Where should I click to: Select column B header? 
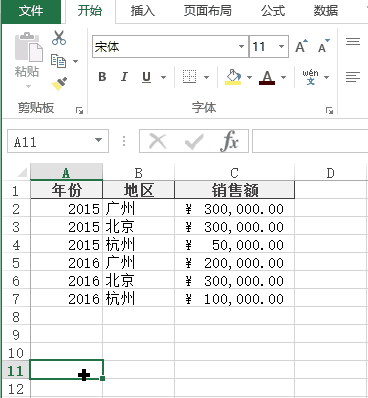point(138,173)
